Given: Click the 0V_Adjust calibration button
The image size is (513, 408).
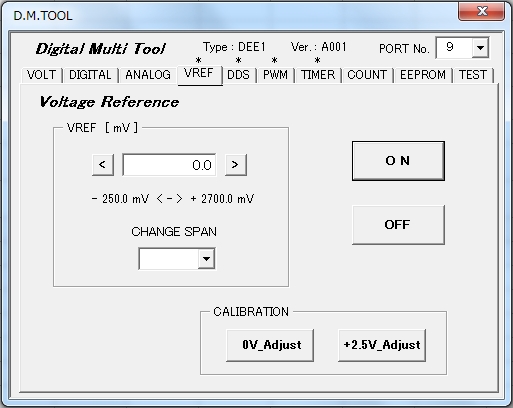Looking at the screenshot, I should pyautogui.click(x=270, y=345).
